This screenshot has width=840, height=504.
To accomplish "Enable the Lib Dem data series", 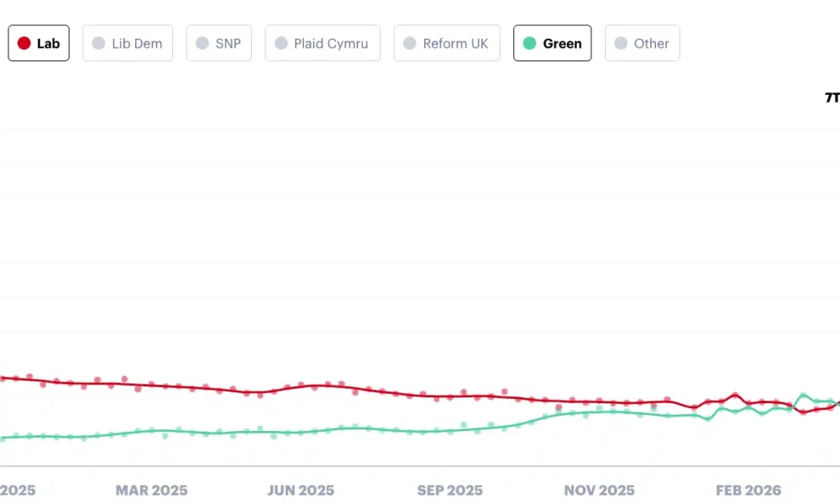I will click(x=128, y=43).
